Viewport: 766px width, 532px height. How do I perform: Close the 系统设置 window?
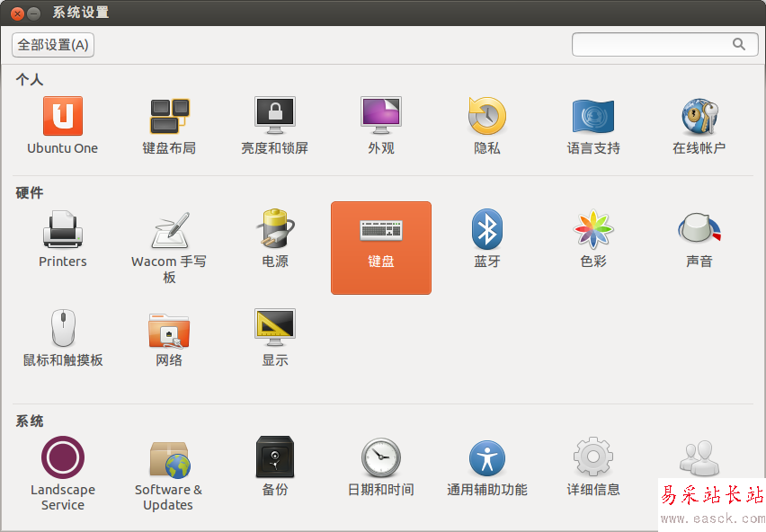click(x=17, y=13)
